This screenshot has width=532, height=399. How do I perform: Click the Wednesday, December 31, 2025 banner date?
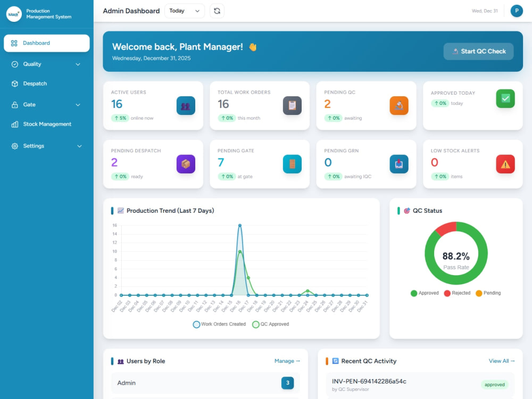pos(151,59)
